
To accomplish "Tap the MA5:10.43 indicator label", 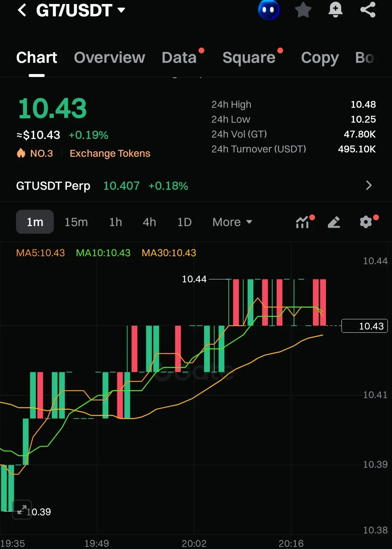I will (x=41, y=253).
